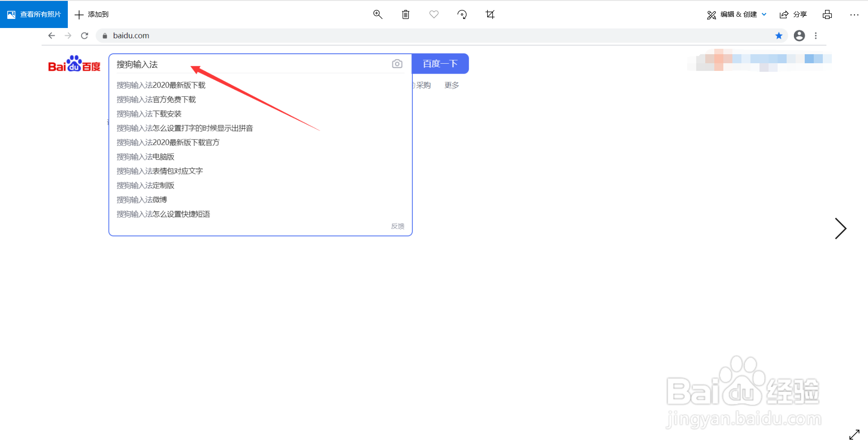Viewport: 868px width, 448px height.
Task: Open the '采购' tab
Action: click(424, 85)
